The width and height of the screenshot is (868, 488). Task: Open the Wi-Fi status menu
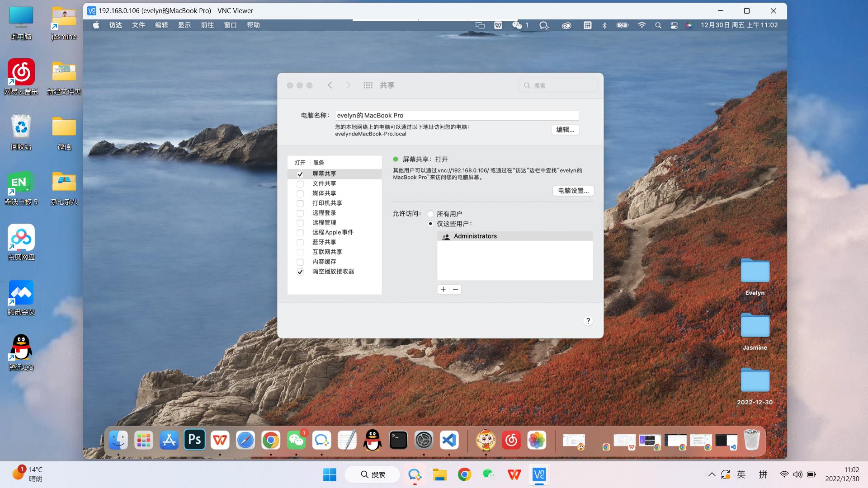(x=642, y=25)
